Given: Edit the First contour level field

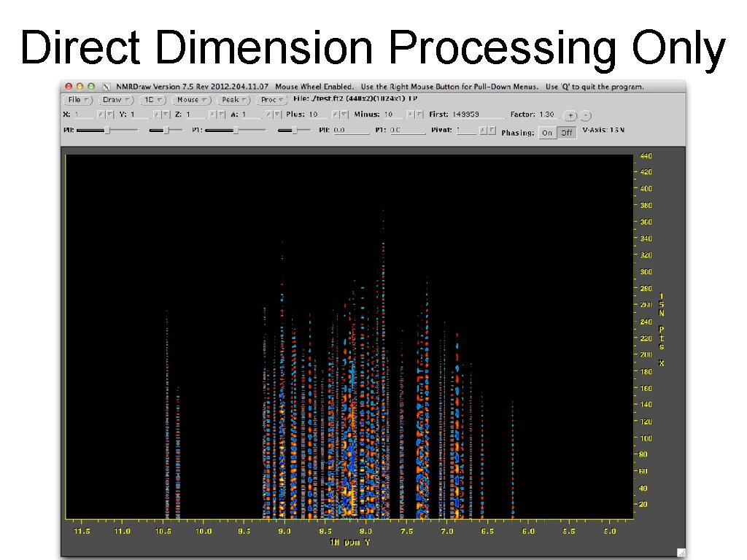Looking at the screenshot, I should tap(478, 115).
